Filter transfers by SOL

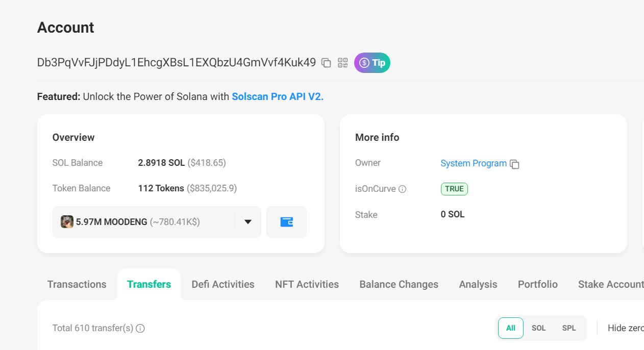click(538, 328)
